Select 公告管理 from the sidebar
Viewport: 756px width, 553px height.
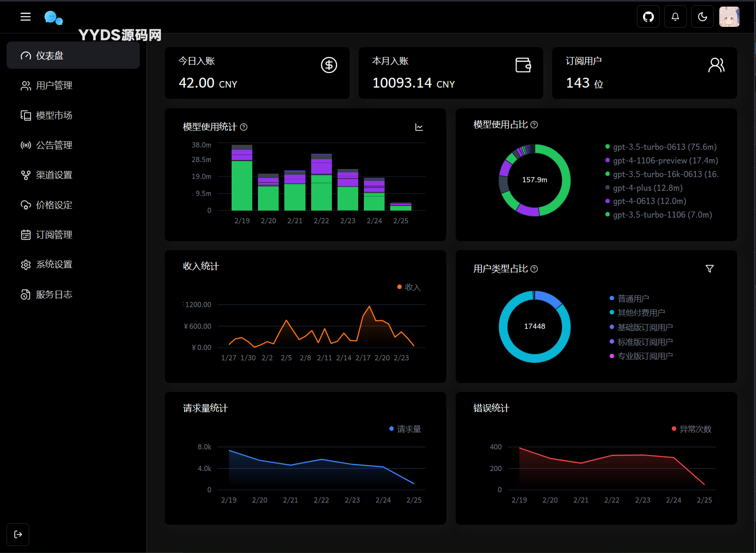(x=54, y=145)
